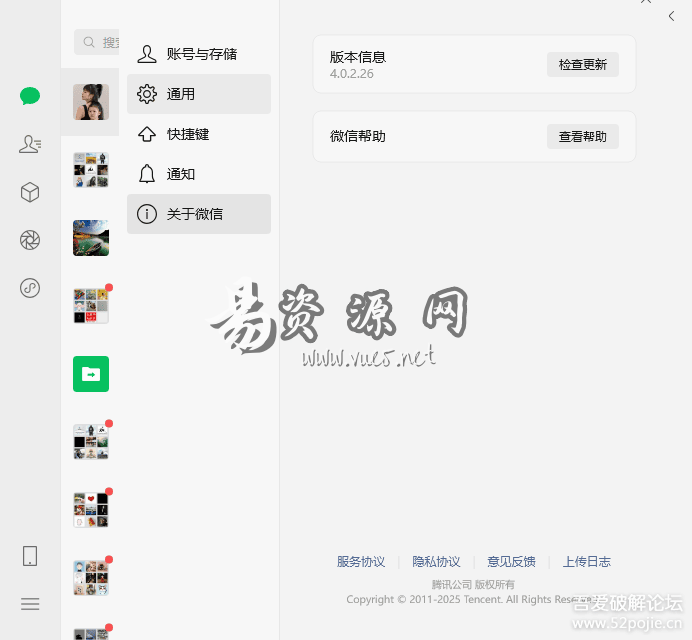Open the 服务协议 link

click(x=361, y=561)
